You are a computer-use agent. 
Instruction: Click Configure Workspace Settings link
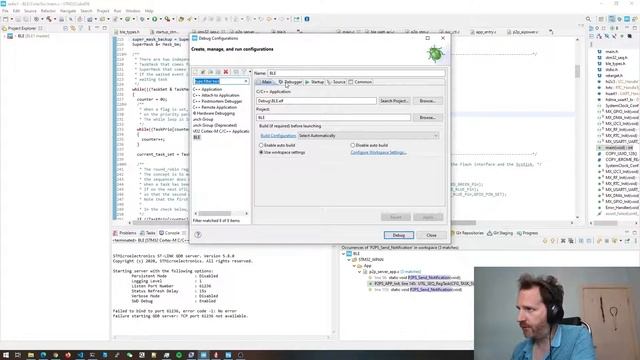378,153
